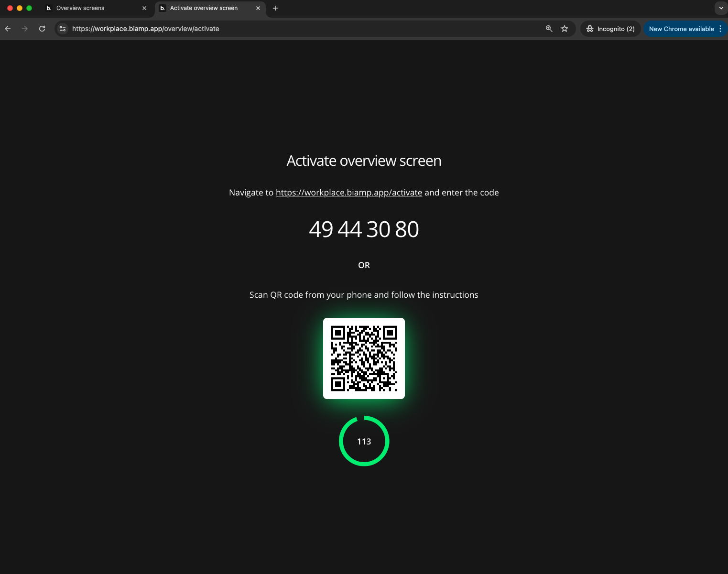This screenshot has height=574, width=728.
Task: Go back to the previous page
Action: click(x=8, y=29)
